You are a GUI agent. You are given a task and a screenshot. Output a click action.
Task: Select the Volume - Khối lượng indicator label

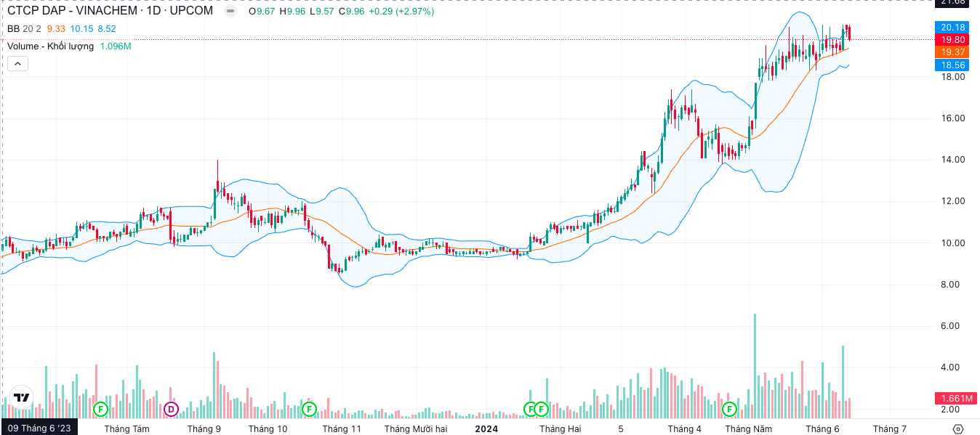coord(51,46)
